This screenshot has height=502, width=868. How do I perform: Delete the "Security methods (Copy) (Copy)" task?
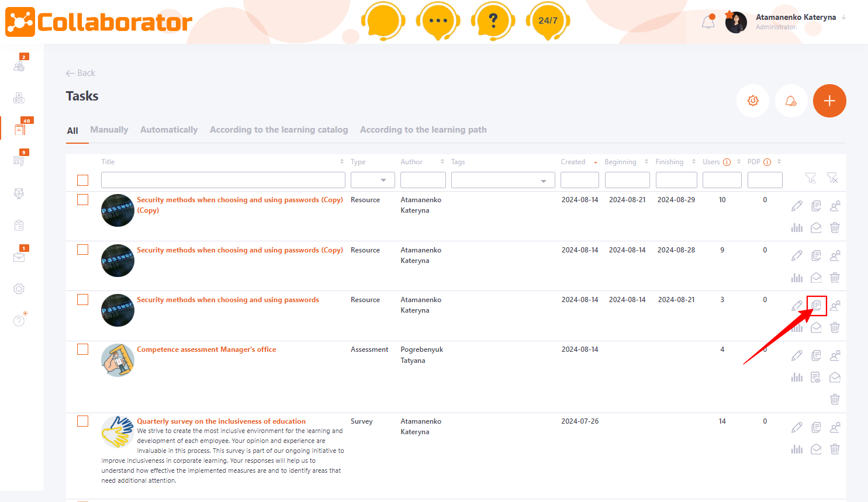tap(835, 227)
